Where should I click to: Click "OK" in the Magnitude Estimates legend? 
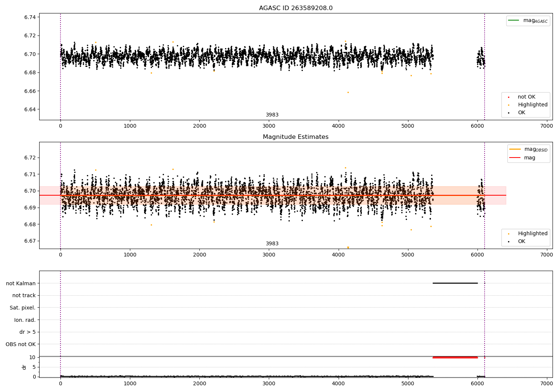pos(522,242)
